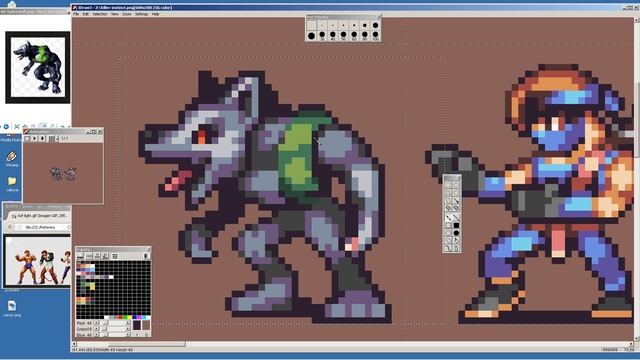Click the folder icon on desktop
This screenshot has width=640, height=360.
(12, 181)
